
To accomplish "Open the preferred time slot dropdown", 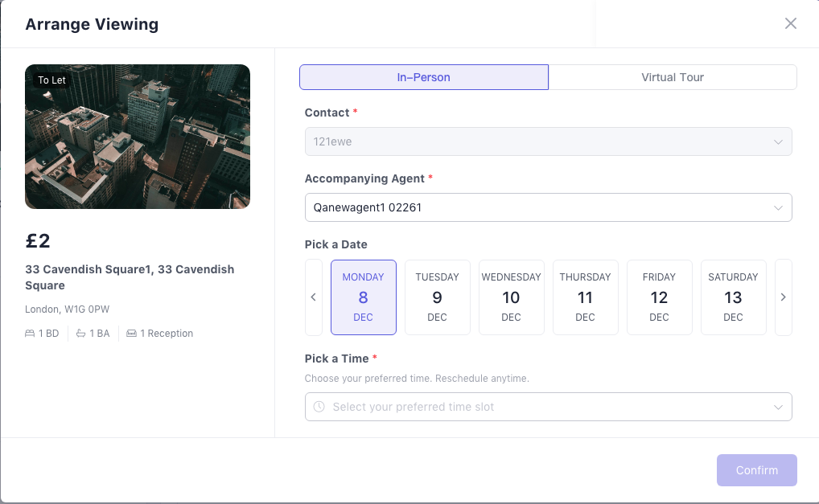I will point(548,407).
